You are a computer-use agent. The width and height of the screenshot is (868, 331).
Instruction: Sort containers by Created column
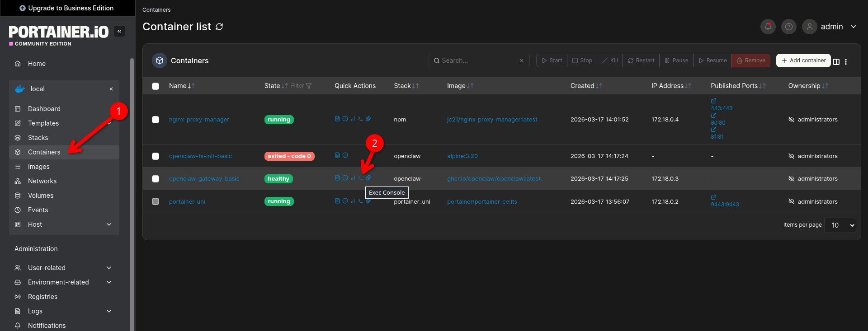click(586, 86)
